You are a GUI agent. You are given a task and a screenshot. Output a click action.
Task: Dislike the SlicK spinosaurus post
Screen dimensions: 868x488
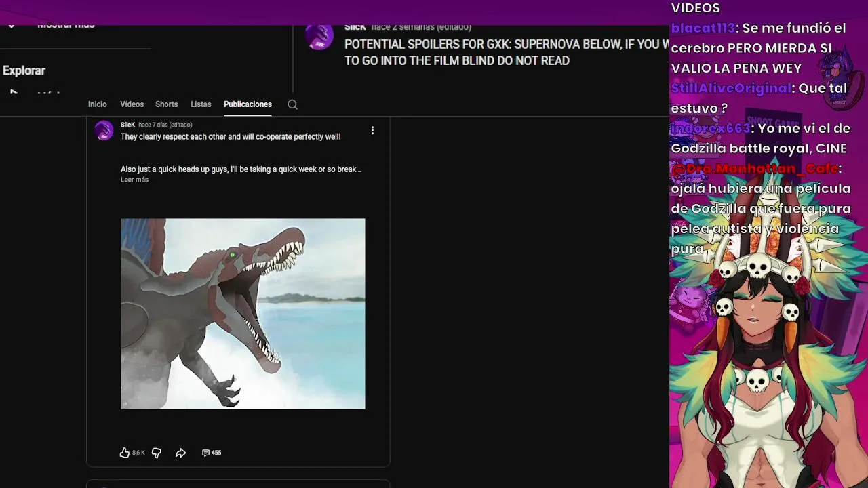point(157,453)
